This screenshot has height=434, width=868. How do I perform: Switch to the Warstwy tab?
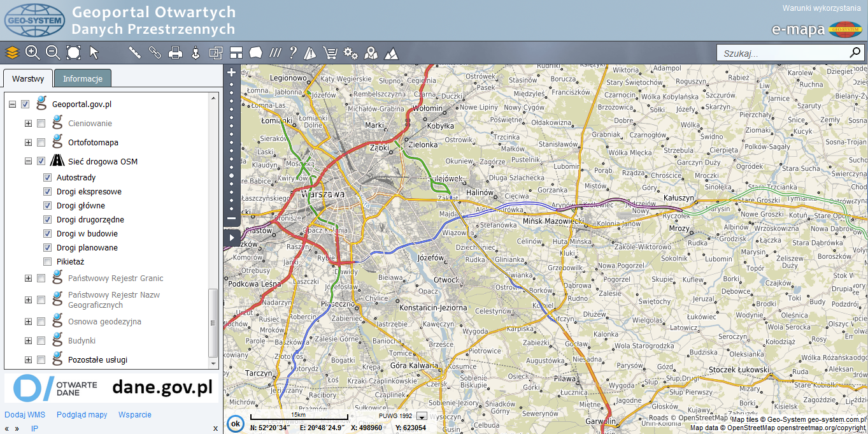coord(28,78)
